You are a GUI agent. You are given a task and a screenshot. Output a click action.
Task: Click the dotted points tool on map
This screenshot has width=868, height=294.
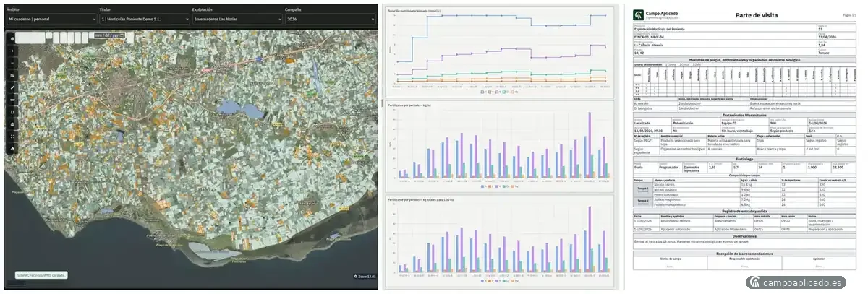coord(12,136)
